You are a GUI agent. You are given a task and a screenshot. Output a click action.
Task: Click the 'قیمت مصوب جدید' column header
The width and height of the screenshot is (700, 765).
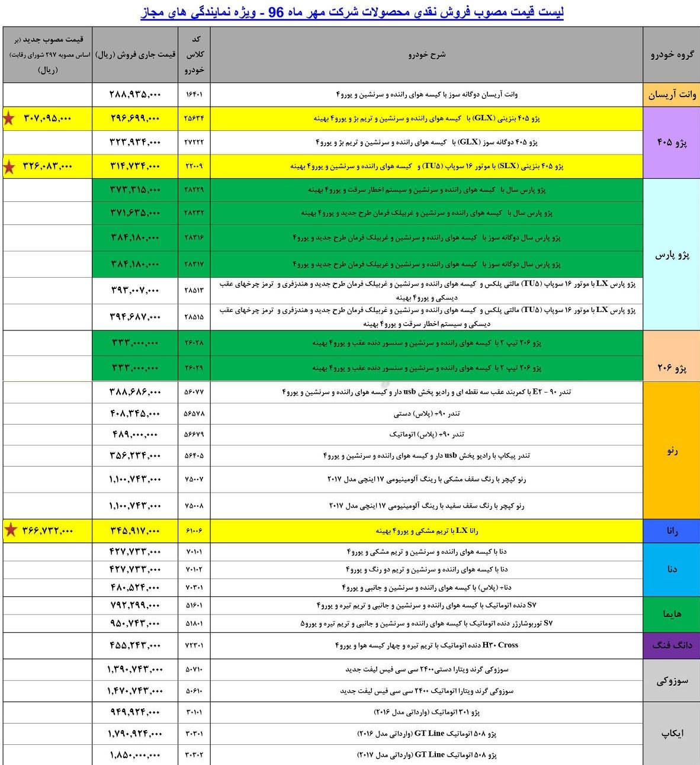(47, 54)
